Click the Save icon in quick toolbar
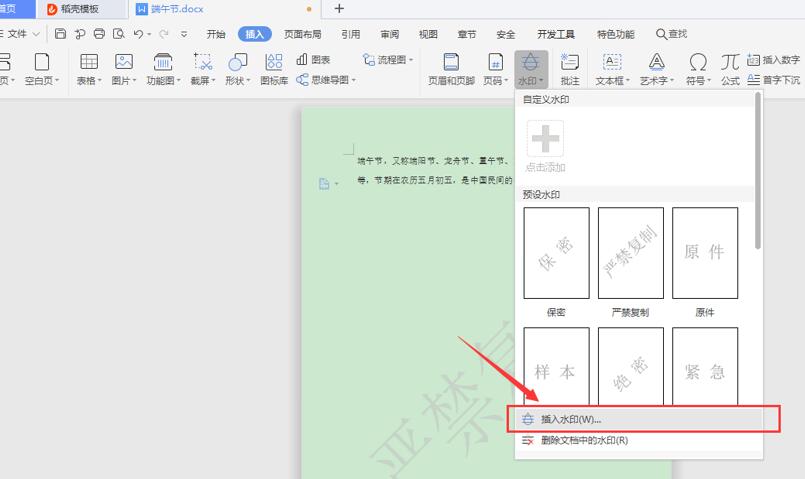Screen dimensions: 805x479 [60, 34]
